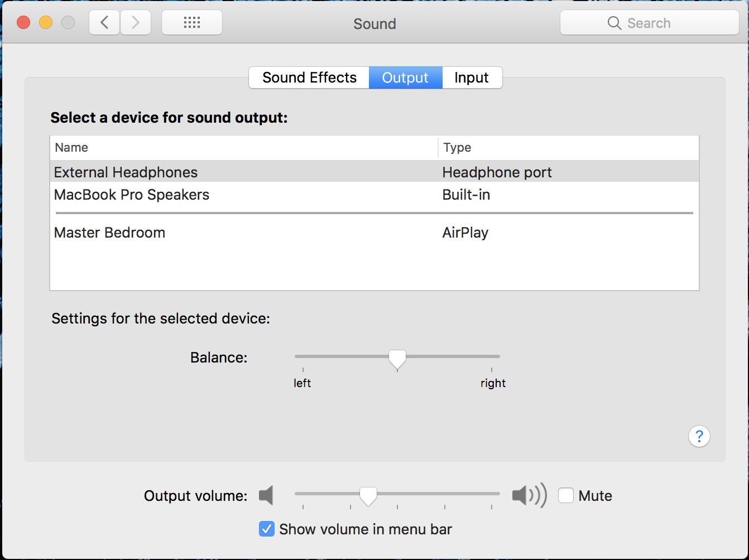Choose MacBook Pro Speakers as output
749x560 pixels.
(132, 195)
